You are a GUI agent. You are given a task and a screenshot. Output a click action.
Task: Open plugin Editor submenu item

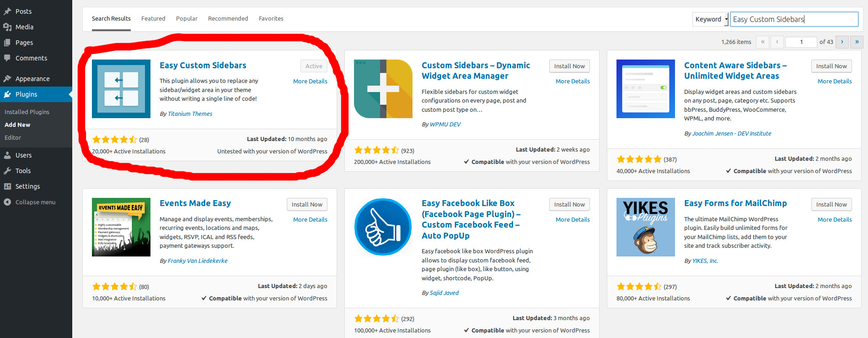(x=13, y=137)
